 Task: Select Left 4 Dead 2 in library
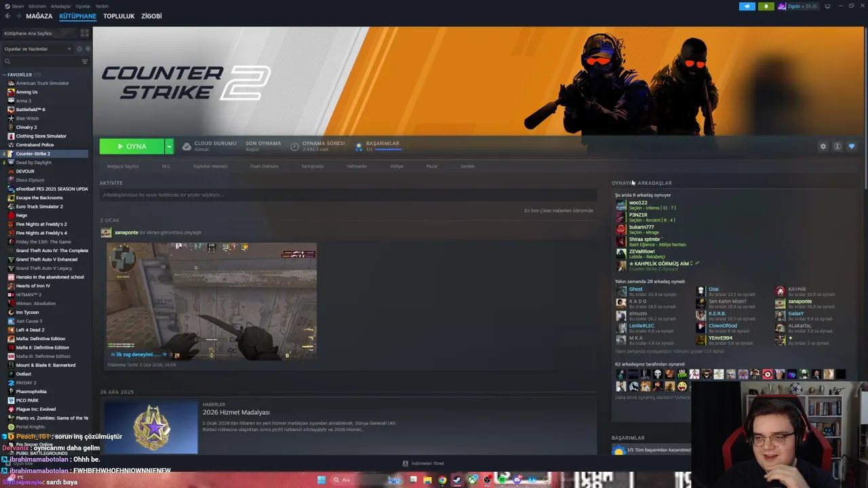[30, 330]
